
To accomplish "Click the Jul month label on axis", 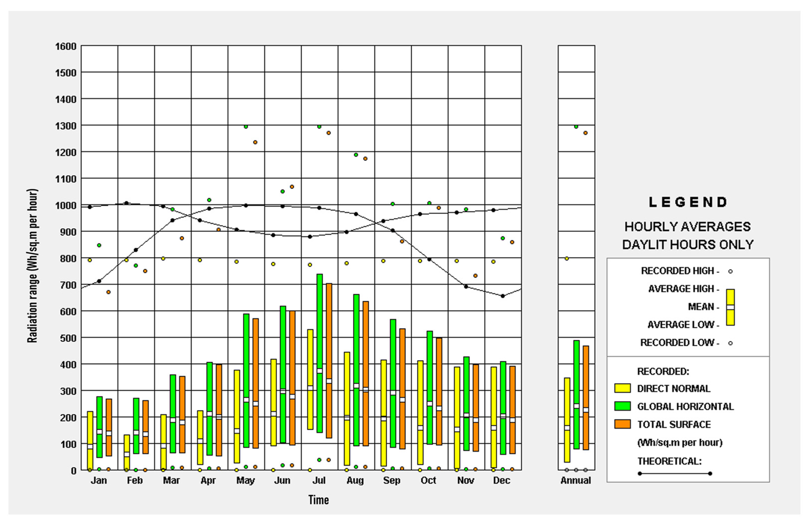I will tap(319, 481).
